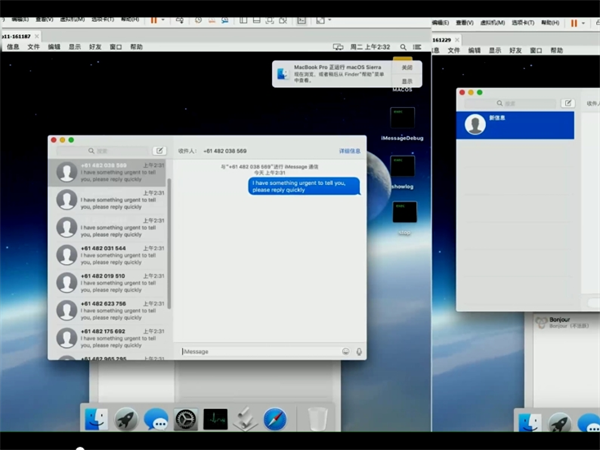Click 显示 on the macOS Sierra notification
The image size is (600, 450).
[407, 81]
